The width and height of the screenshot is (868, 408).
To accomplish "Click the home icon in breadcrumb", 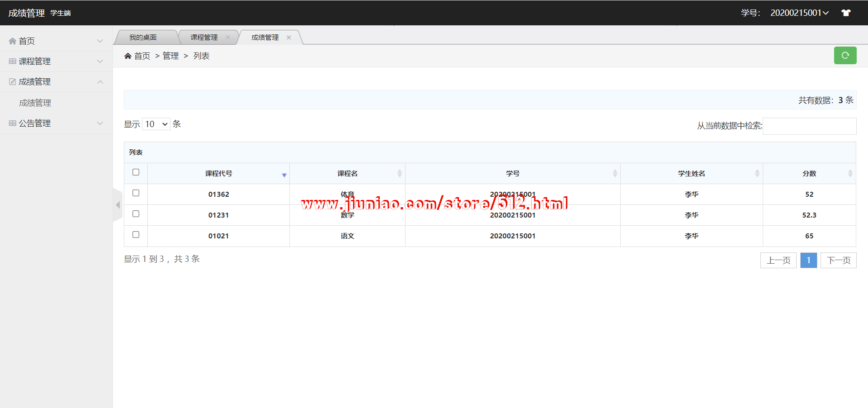I will point(128,56).
